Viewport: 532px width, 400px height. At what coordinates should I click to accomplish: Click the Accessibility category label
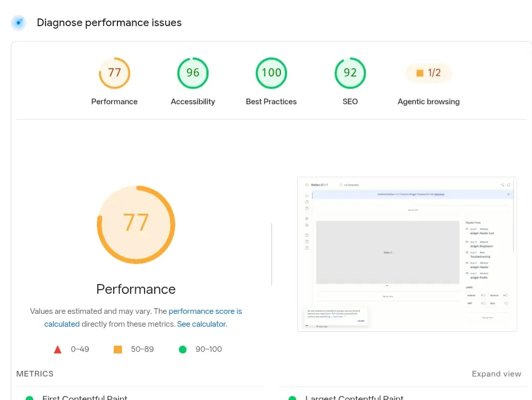coord(193,102)
